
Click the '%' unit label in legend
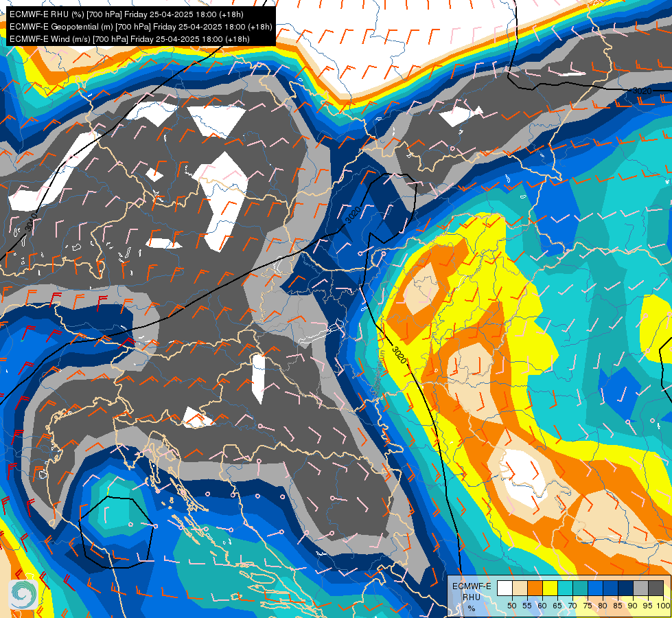[472, 608]
